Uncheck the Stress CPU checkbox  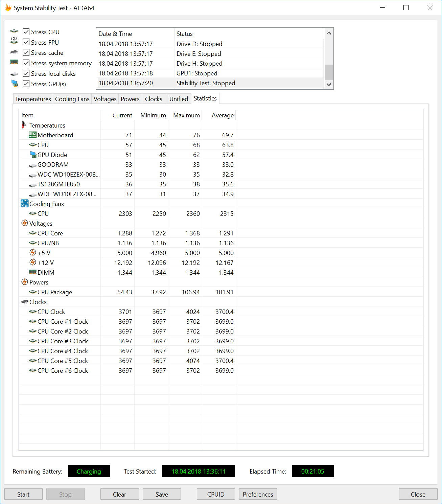tap(26, 32)
